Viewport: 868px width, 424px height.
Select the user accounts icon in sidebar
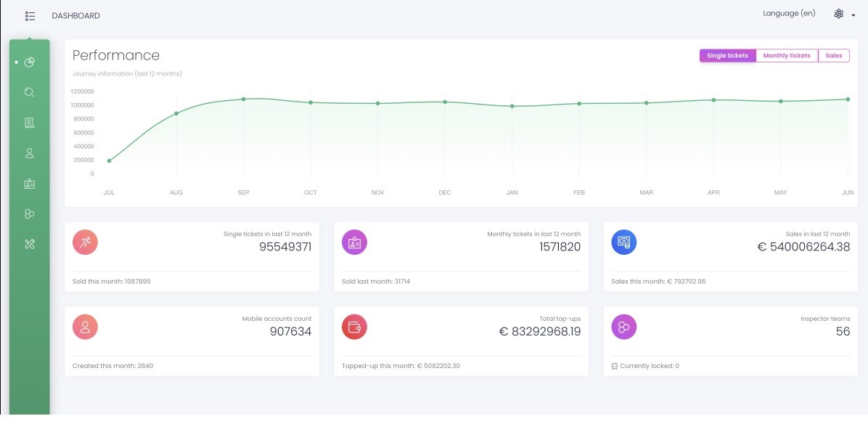(x=29, y=153)
